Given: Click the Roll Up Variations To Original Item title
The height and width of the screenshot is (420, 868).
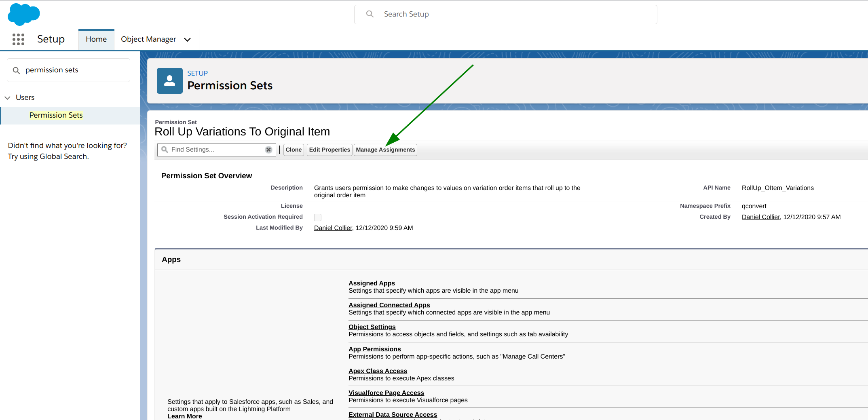Looking at the screenshot, I should tap(242, 132).
